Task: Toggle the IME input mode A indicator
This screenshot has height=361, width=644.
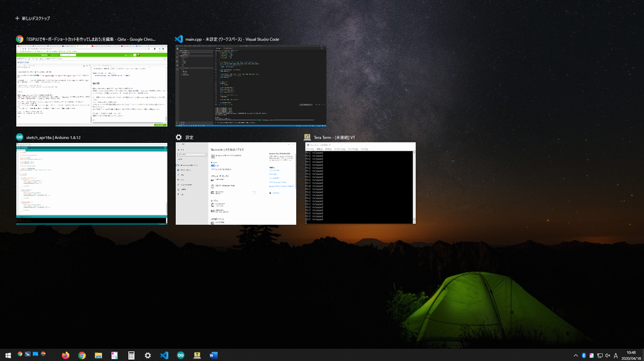Action: pyautogui.click(x=616, y=356)
